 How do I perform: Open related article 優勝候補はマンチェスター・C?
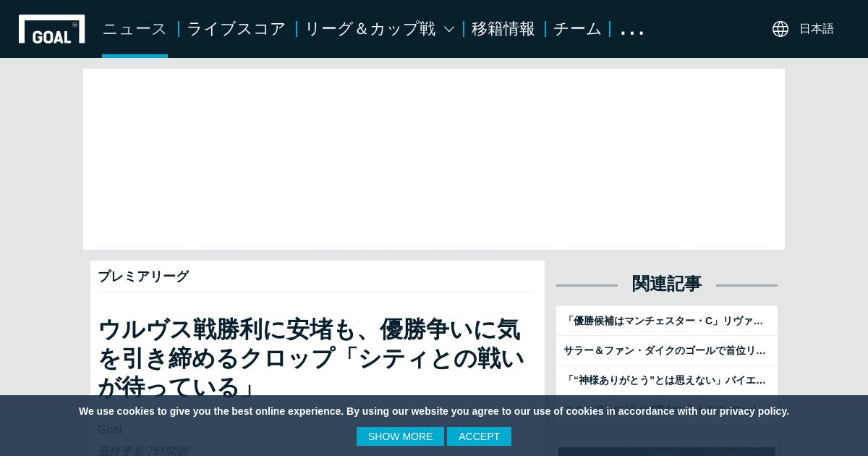(x=667, y=321)
